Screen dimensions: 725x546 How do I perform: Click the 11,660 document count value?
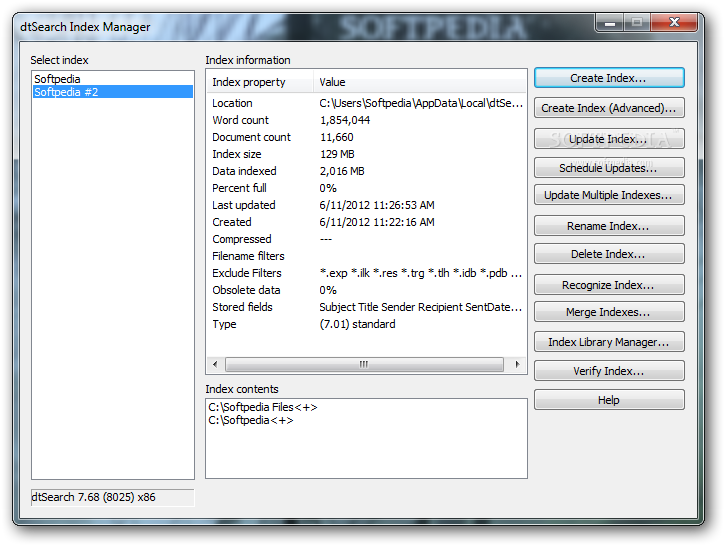pos(337,137)
